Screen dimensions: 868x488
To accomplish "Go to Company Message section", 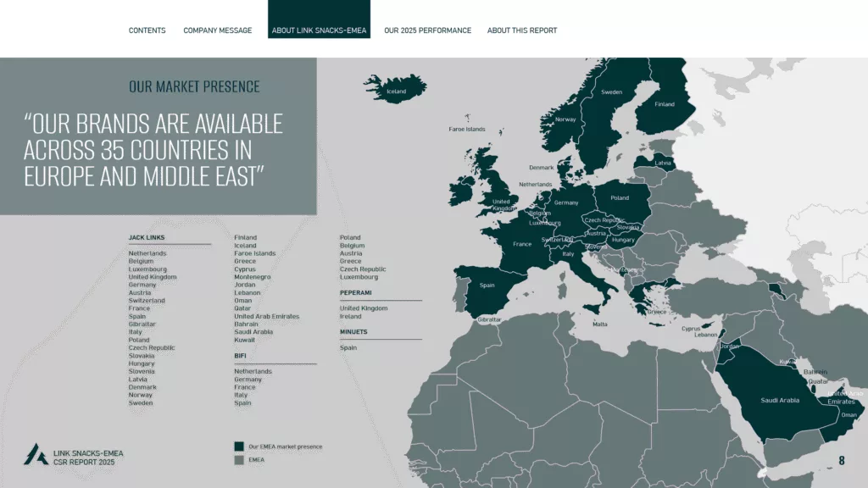I will [x=218, y=30].
